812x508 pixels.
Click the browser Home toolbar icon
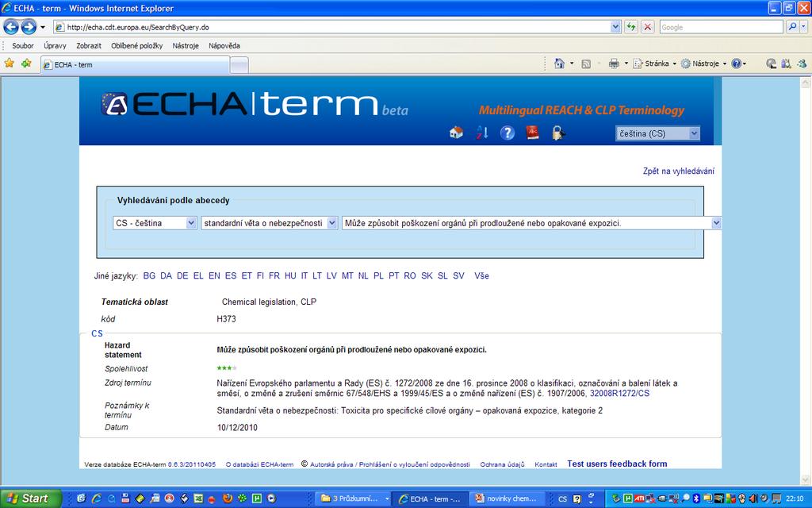tap(559, 63)
